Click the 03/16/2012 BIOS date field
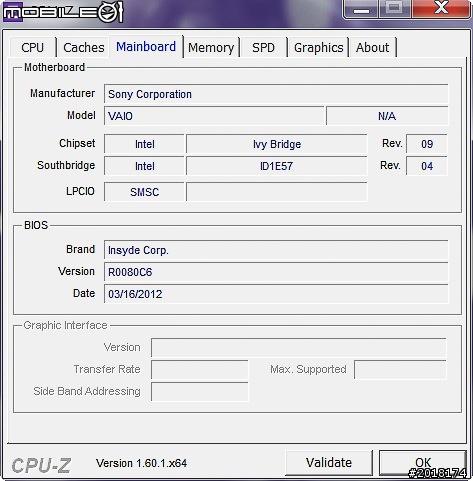473x481 pixels. pyautogui.click(x=276, y=294)
